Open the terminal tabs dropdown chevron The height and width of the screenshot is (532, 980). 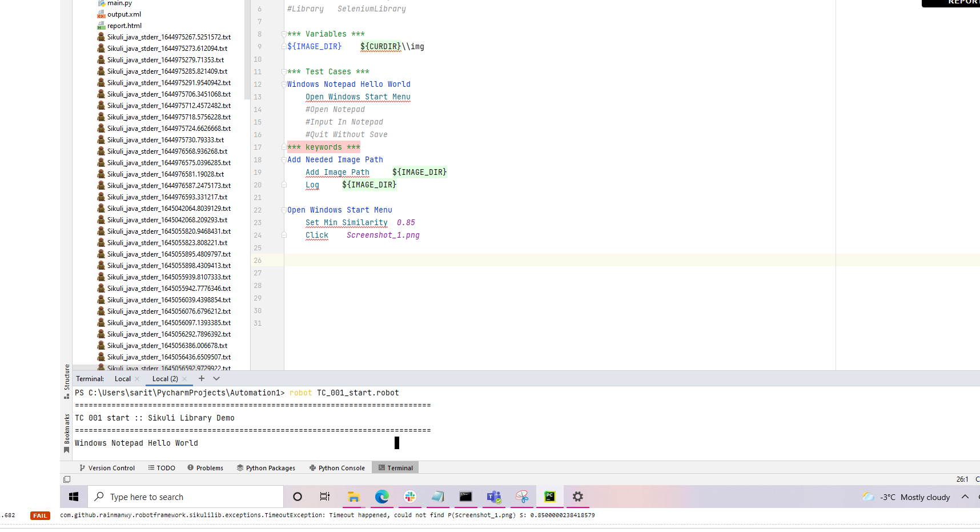click(x=216, y=378)
